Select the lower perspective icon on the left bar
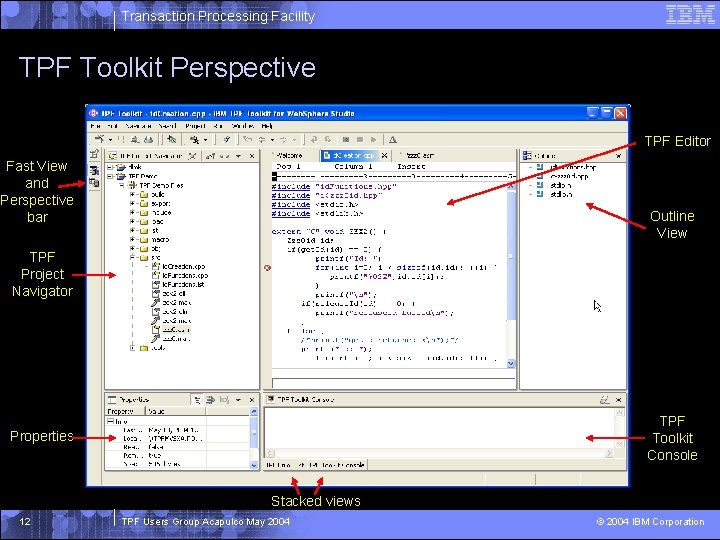This screenshot has width=720, height=540. click(x=94, y=183)
